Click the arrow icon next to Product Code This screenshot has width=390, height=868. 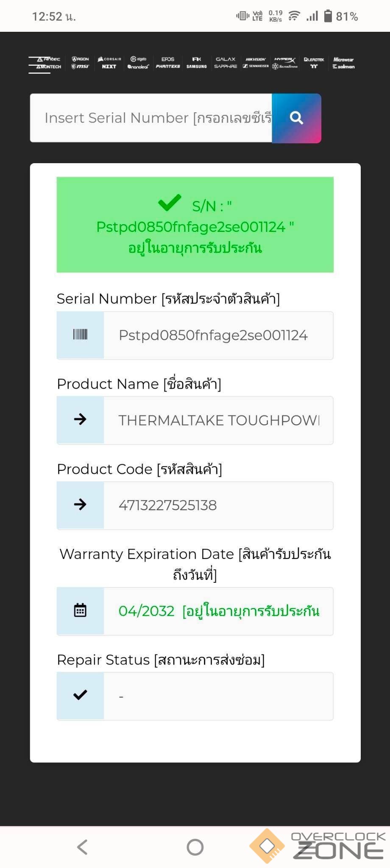[80, 505]
